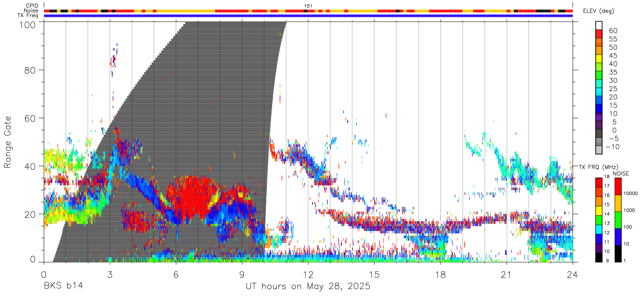
Task: Click the "NOISE" legend title
Action: pos(620,173)
